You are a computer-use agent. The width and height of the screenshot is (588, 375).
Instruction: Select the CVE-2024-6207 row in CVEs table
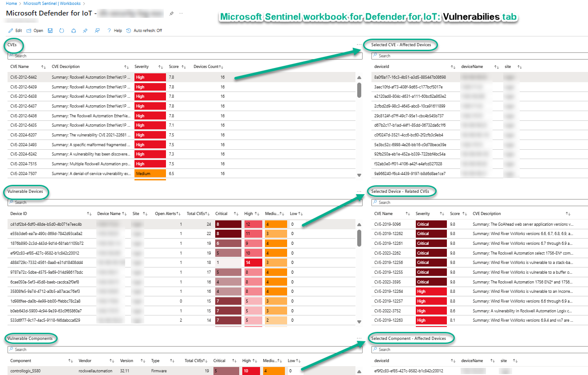[x=24, y=135]
